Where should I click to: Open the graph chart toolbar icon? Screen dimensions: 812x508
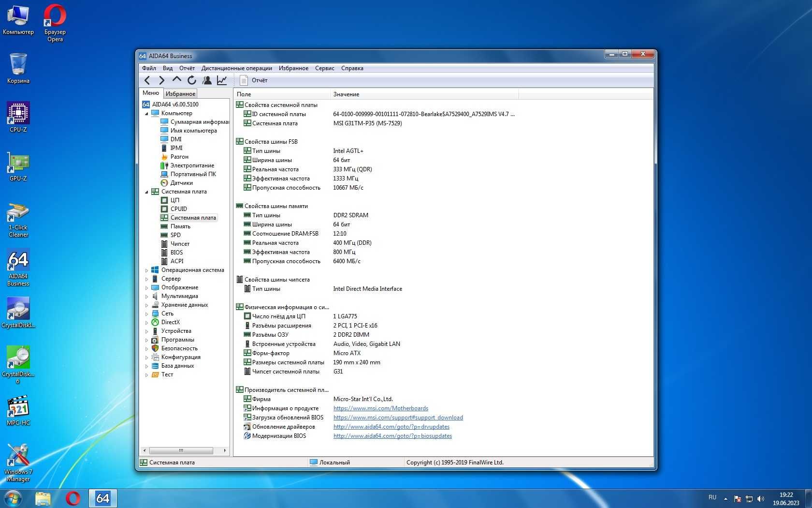(x=222, y=80)
